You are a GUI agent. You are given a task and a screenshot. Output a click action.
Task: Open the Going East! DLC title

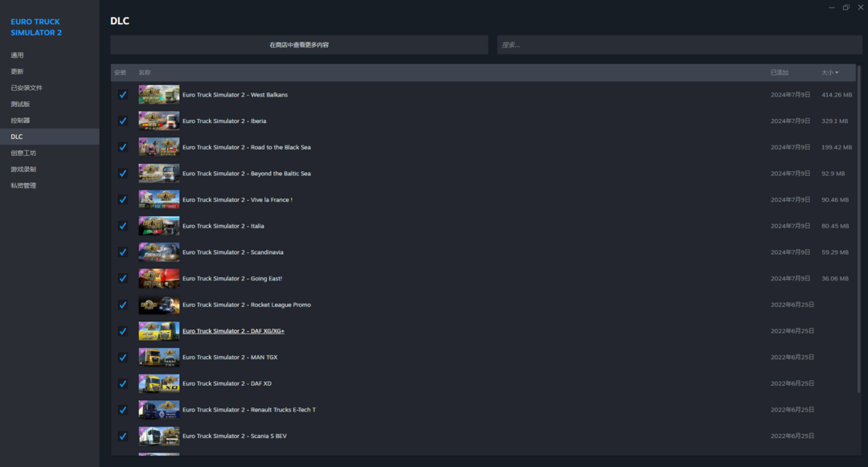[x=232, y=278]
